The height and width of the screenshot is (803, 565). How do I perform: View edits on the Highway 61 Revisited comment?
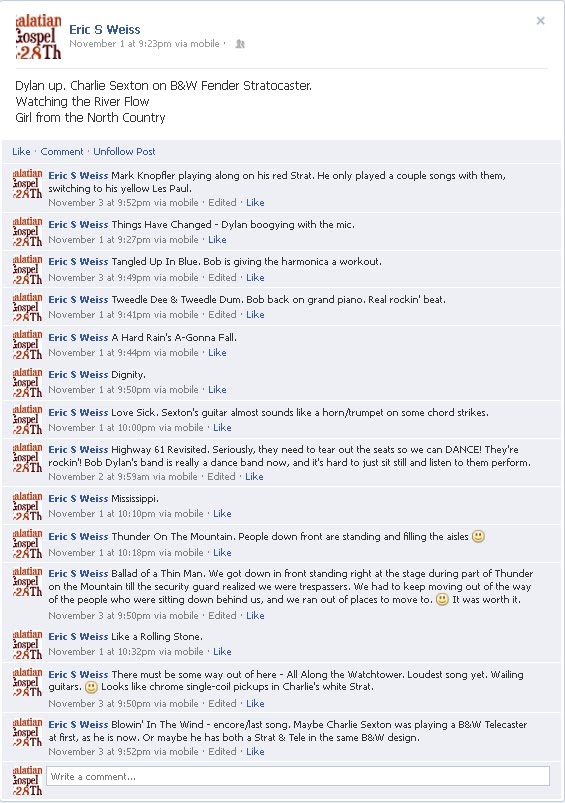click(221, 476)
